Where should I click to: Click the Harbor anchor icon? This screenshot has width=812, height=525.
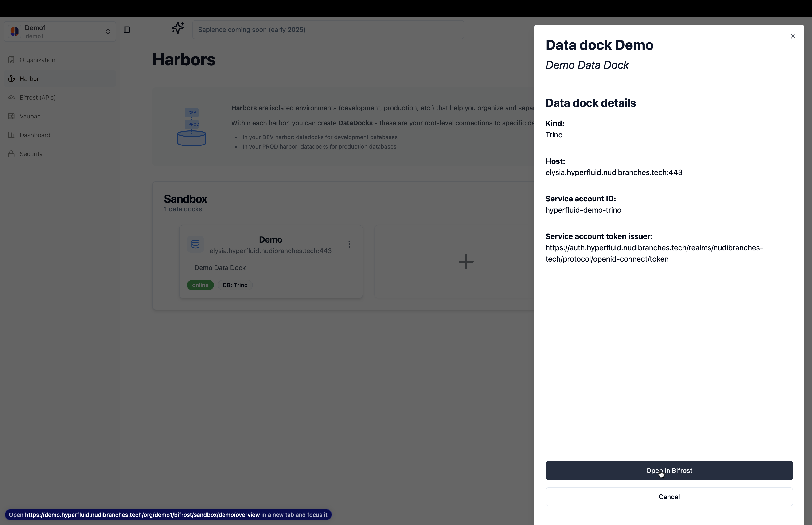11,79
